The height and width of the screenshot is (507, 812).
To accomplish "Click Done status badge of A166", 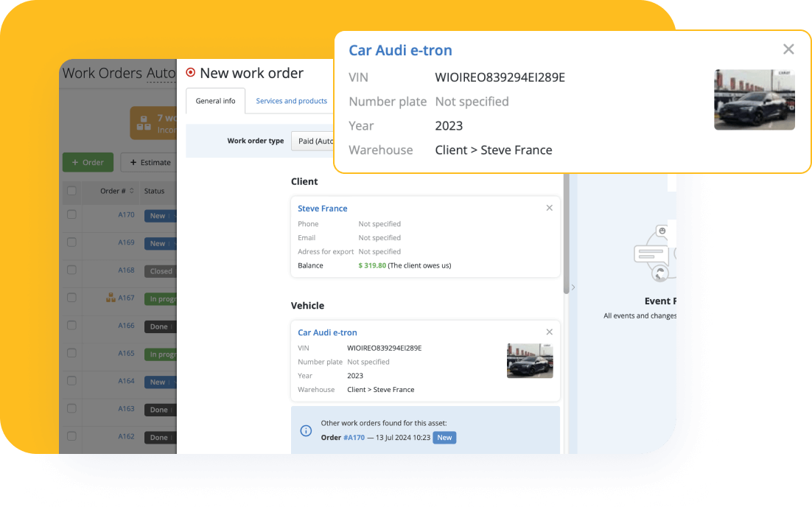I will 161,326.
